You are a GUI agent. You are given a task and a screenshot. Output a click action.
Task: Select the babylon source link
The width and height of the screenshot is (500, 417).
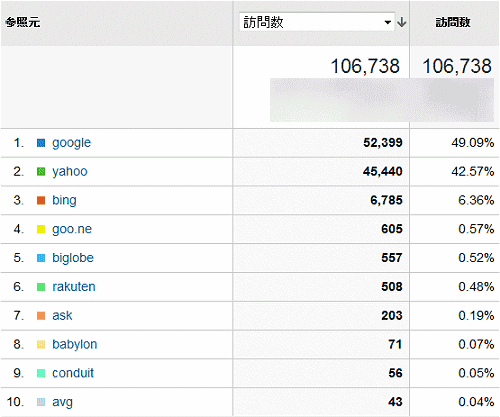point(75,344)
